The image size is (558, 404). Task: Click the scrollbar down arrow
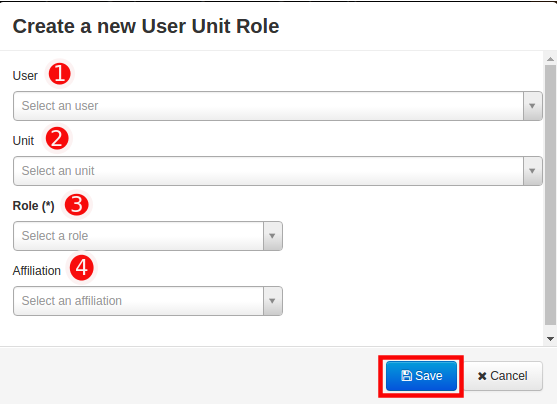(x=551, y=339)
